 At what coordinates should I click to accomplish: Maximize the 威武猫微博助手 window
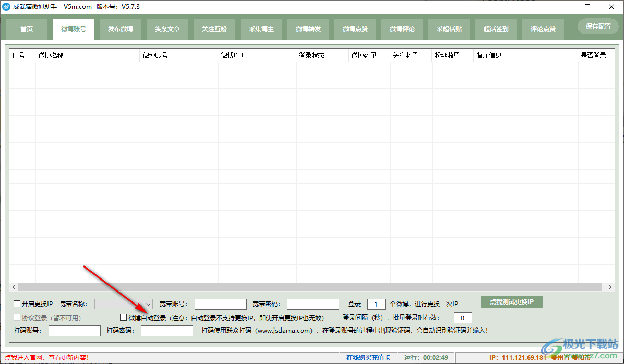coord(587,7)
